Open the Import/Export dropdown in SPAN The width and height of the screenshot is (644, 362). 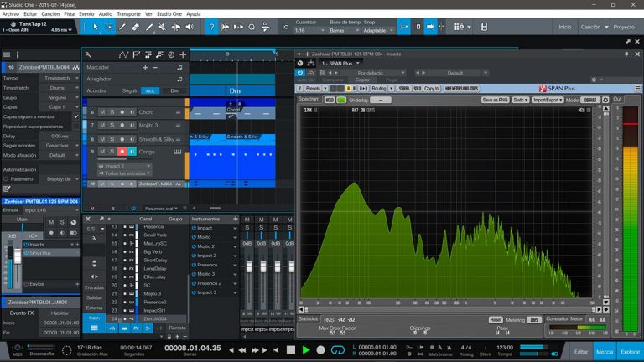click(548, 100)
